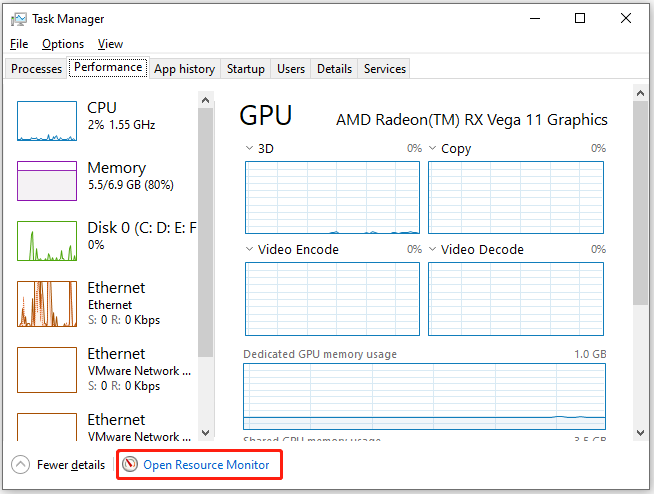Click the Open Resource Monitor link
Viewport: 654px width, 494px height.
click(x=206, y=465)
